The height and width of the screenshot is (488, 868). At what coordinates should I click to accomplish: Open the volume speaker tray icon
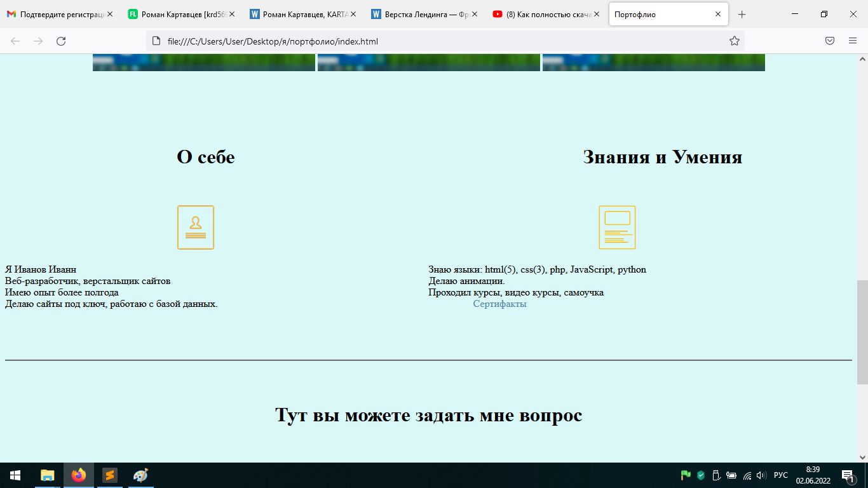[x=762, y=475]
